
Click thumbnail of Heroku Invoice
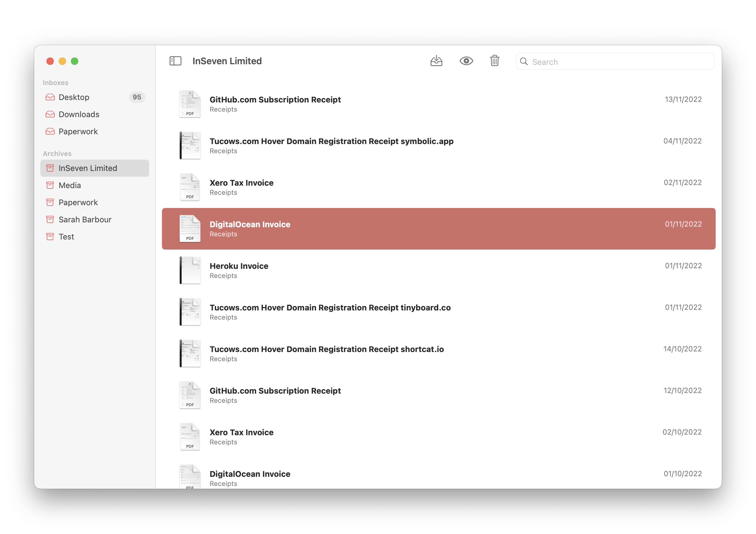click(x=190, y=270)
